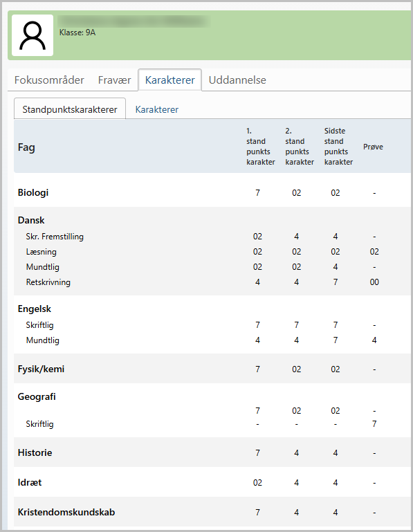Click the Klasse: 9A label
413x532 pixels.
coord(77,33)
